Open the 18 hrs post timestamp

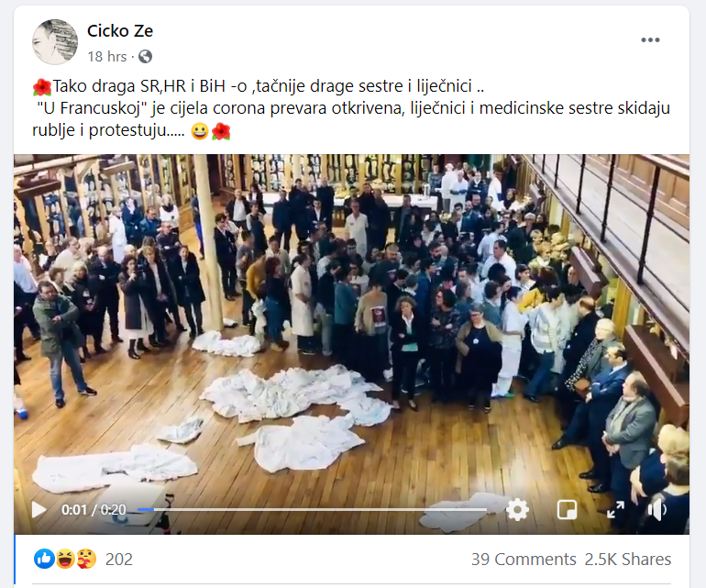click(107, 57)
